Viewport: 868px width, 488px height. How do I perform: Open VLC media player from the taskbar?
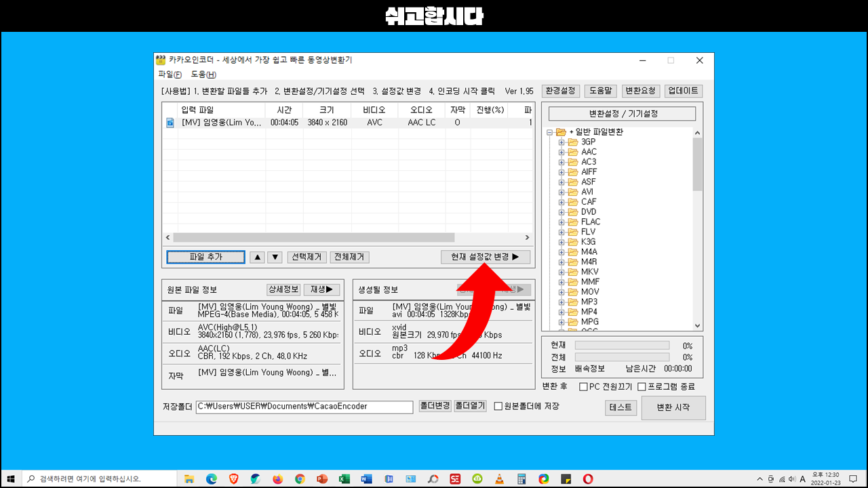[x=499, y=479]
